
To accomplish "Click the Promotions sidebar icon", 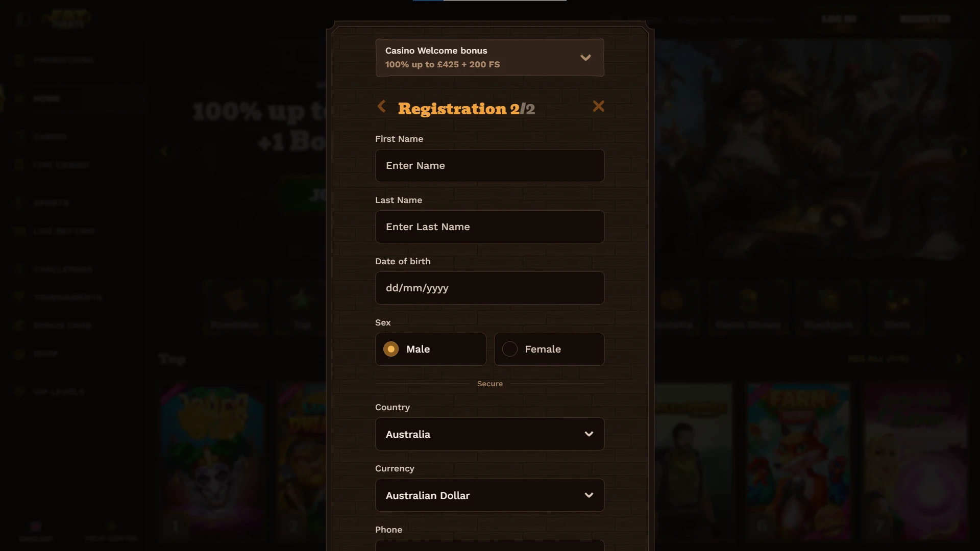I will 19,60.
